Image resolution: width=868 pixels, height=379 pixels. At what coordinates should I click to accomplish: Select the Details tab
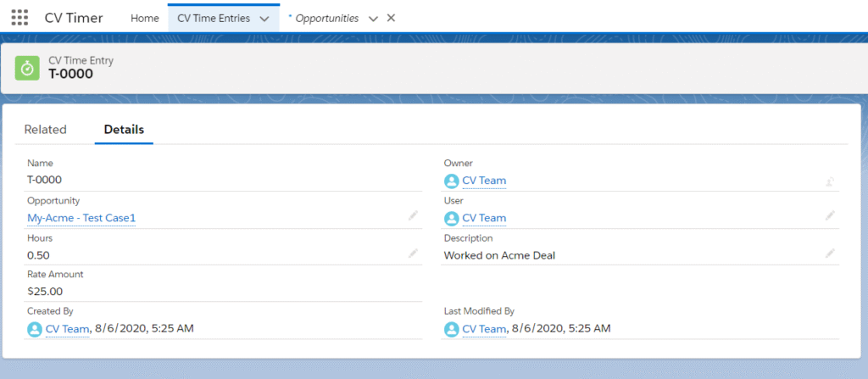124,130
